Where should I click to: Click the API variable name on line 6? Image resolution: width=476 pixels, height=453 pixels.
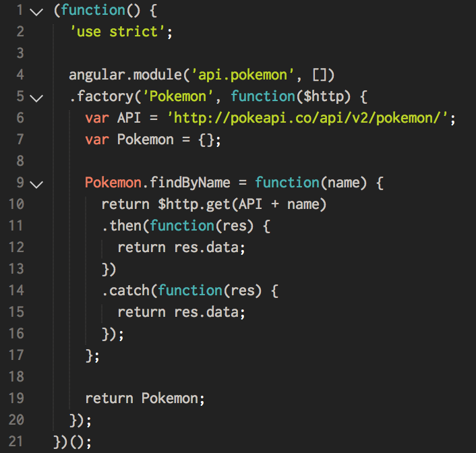(x=129, y=118)
